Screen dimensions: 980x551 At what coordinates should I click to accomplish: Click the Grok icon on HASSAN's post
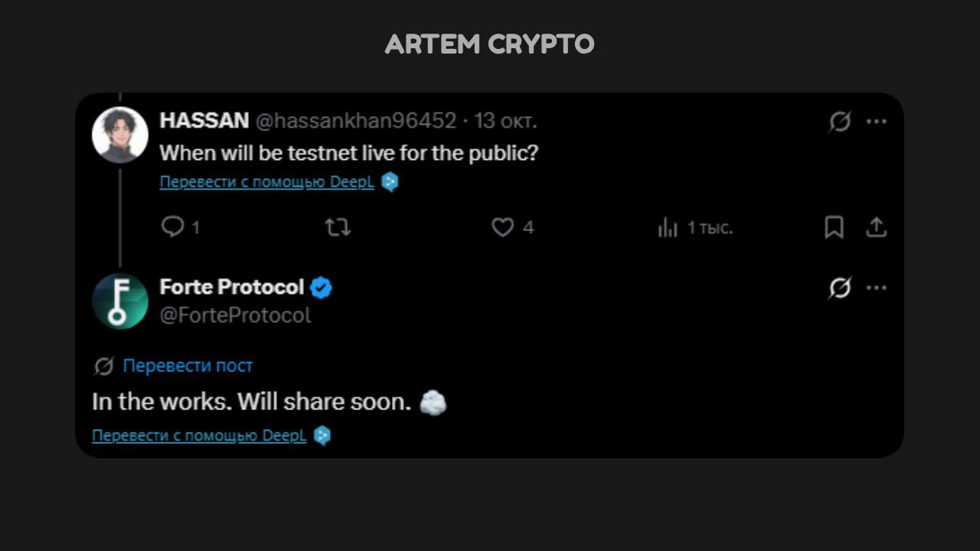coord(840,122)
